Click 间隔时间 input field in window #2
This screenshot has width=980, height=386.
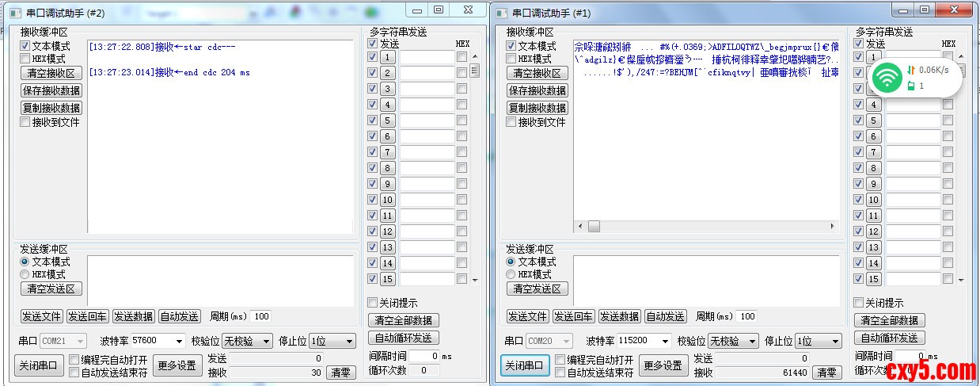[x=424, y=357]
